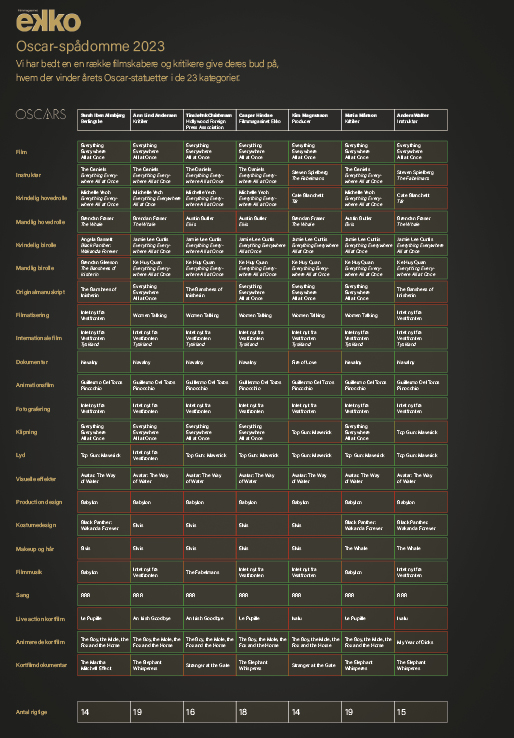This screenshot has width=514, height=738.
Task: Click the 'Fire of Love' cell
Action: pos(315,362)
